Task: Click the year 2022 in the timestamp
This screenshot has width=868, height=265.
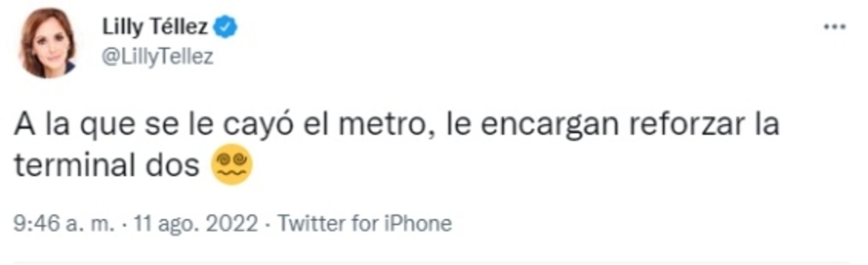Action: click(x=232, y=224)
